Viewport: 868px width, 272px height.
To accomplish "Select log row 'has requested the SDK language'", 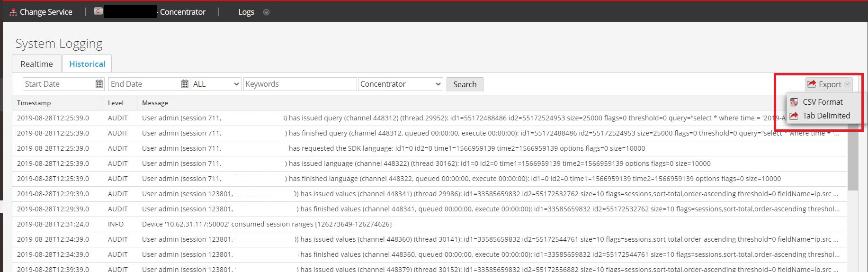I will point(430,148).
